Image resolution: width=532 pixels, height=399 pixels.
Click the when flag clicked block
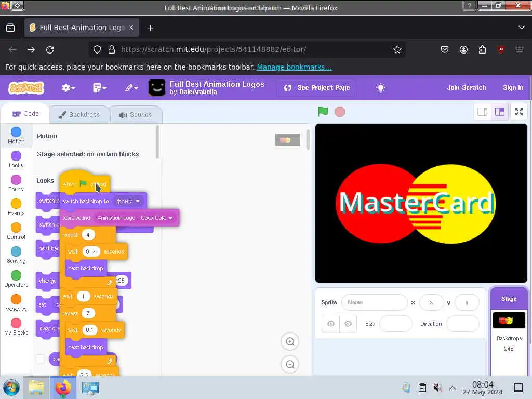tap(85, 184)
